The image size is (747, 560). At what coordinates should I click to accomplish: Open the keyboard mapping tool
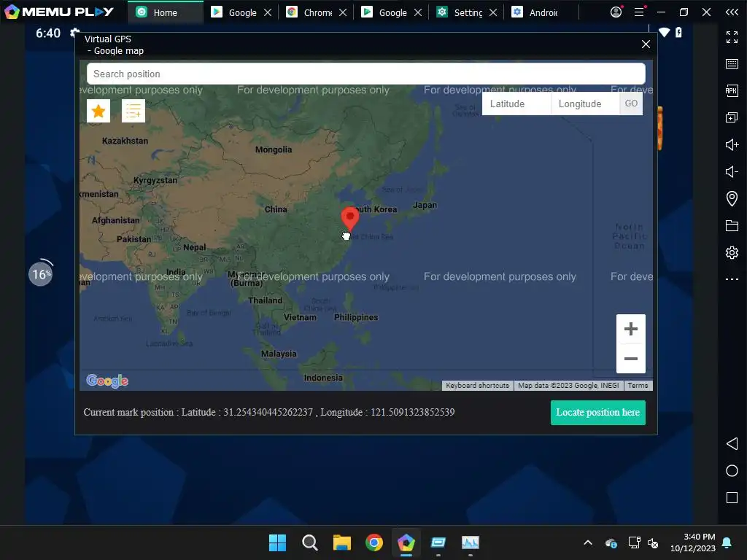(732, 64)
